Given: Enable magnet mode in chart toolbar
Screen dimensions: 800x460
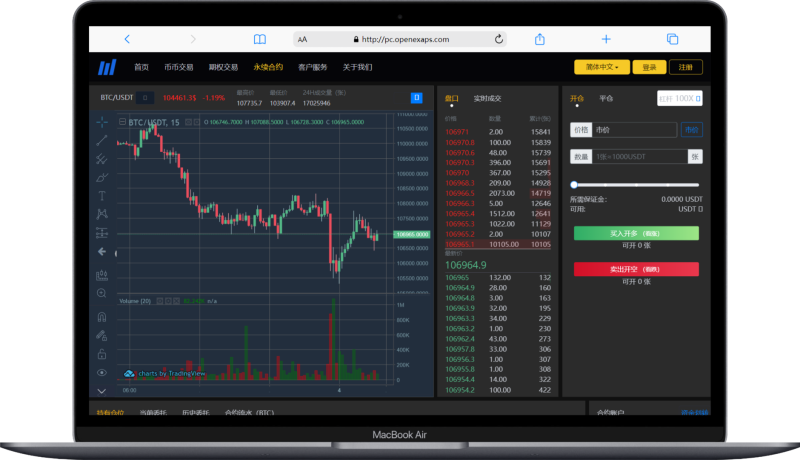Looking at the screenshot, I should (x=102, y=316).
